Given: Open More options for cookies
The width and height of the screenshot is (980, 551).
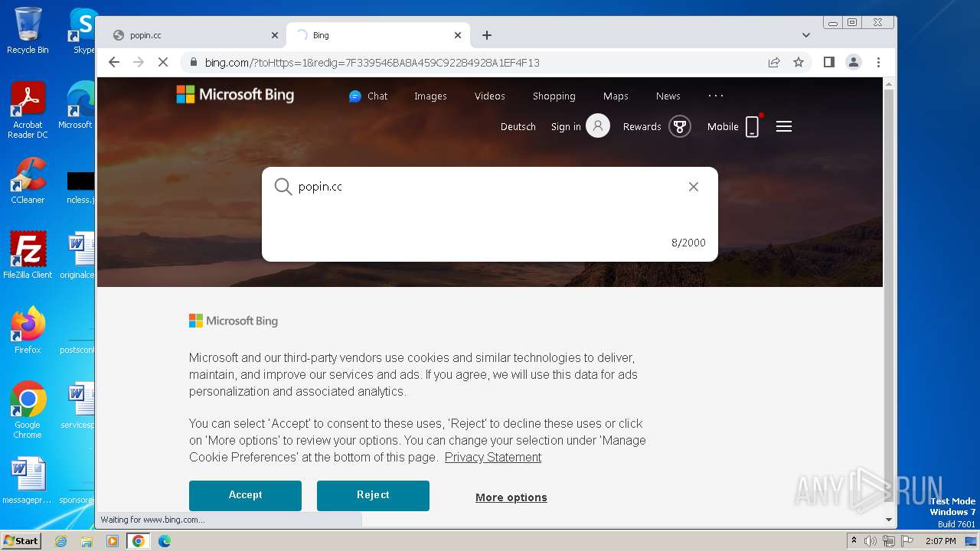Looking at the screenshot, I should [x=511, y=497].
